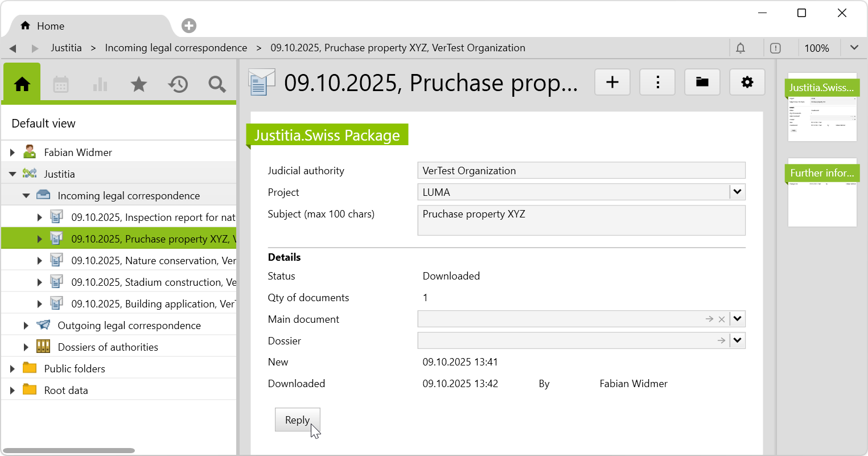
Task: Open the three-dot more options menu
Action: point(657,83)
